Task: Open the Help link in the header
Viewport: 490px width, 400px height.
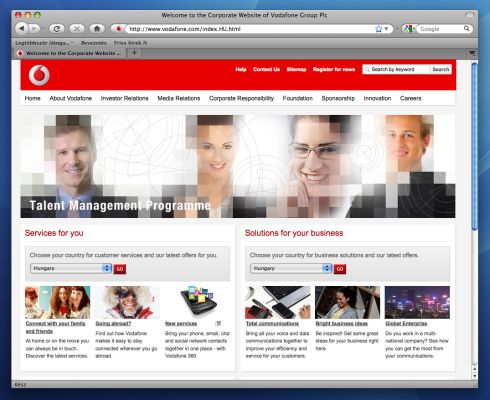Action: [x=241, y=69]
